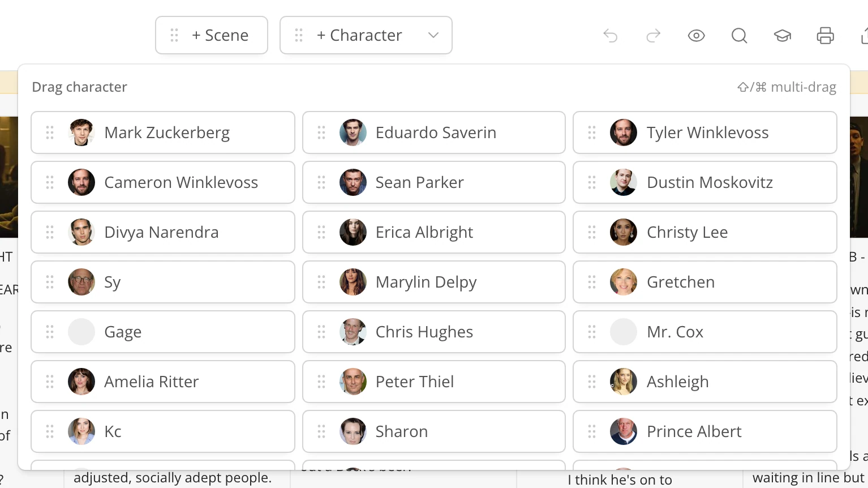The width and height of the screenshot is (868, 488).
Task: Click Mr. Cox blank avatar placeholder
Action: tap(624, 332)
